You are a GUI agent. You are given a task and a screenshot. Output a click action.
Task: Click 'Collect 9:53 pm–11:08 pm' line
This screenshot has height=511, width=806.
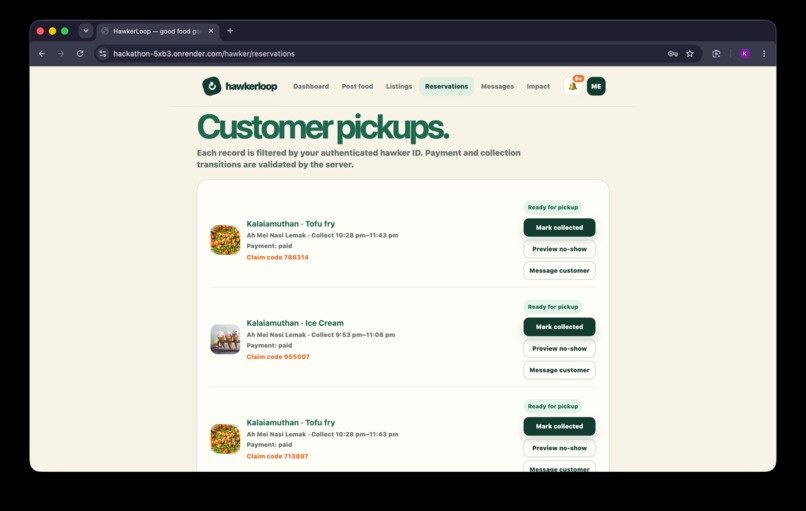pos(353,335)
